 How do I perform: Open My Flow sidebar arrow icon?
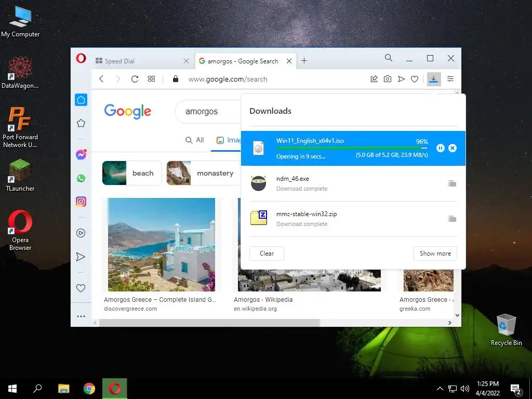(81, 257)
